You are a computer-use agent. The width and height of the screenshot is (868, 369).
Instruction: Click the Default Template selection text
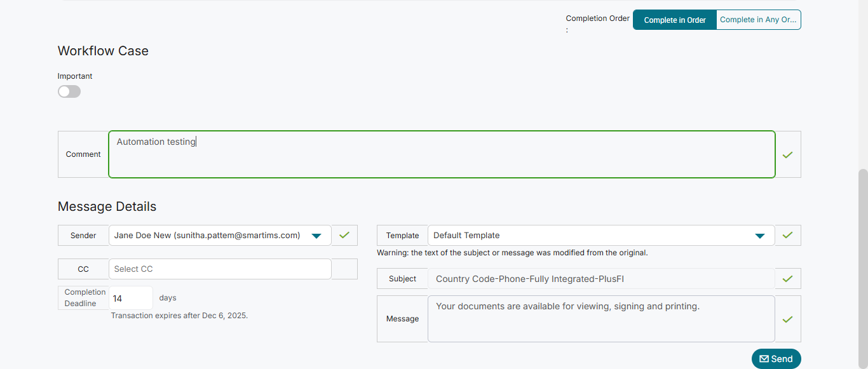pyautogui.click(x=467, y=235)
